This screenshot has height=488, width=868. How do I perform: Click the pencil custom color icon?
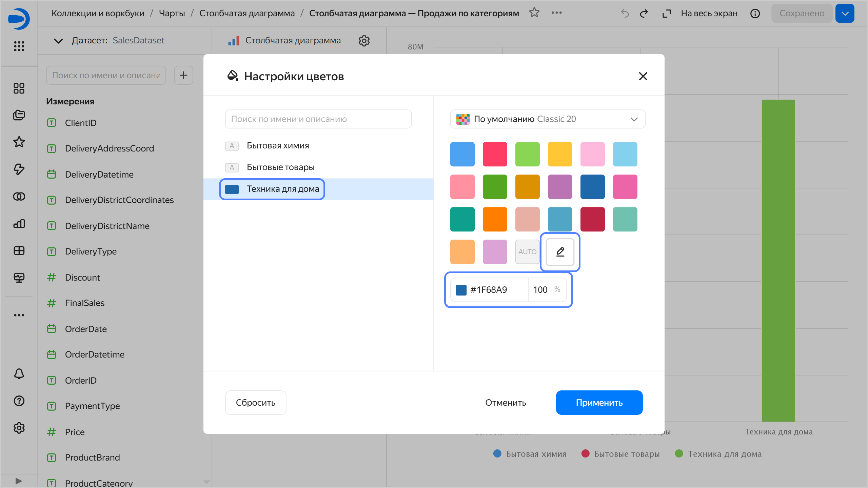tap(560, 252)
